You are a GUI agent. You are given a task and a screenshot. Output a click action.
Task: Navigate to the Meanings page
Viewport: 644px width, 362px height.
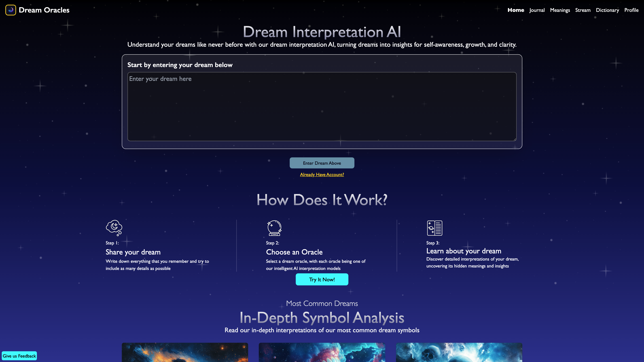560,10
